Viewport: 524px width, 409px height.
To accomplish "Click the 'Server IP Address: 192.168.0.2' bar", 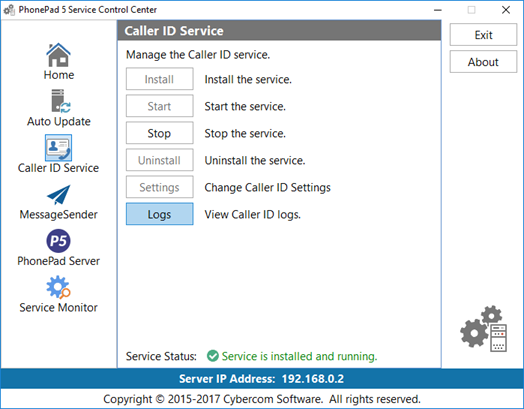I will [262, 379].
